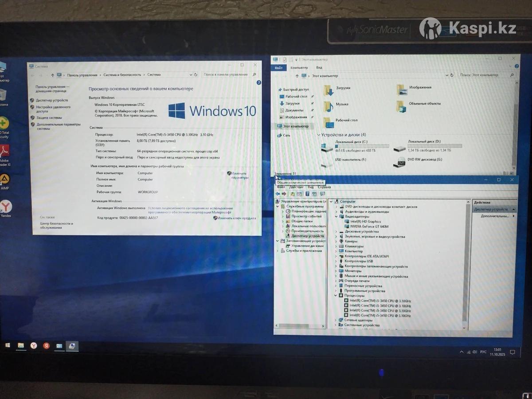Open the AIMP desktop shortcut

[x=4, y=180]
